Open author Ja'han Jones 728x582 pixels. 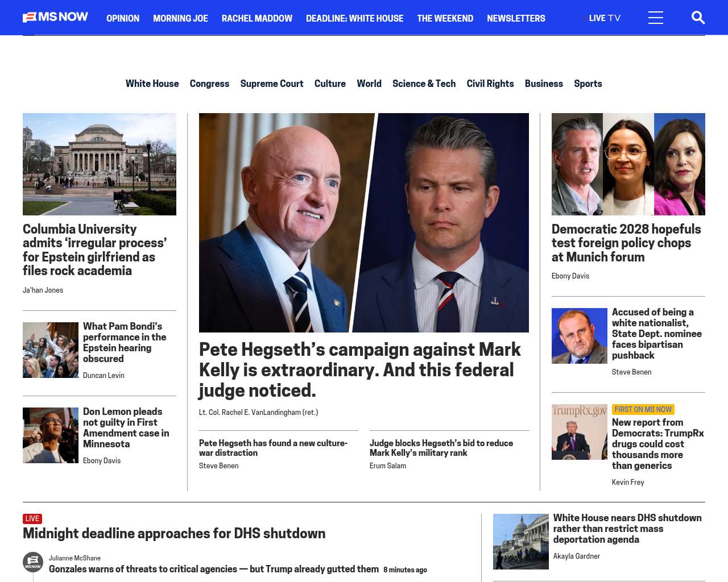(43, 290)
